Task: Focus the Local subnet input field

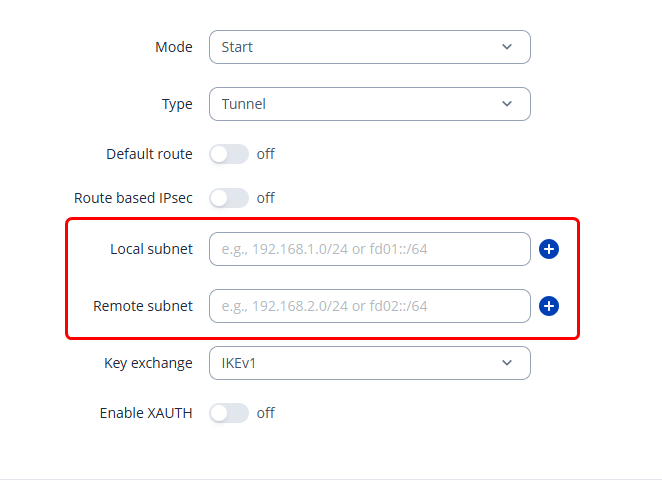Action: (369, 249)
